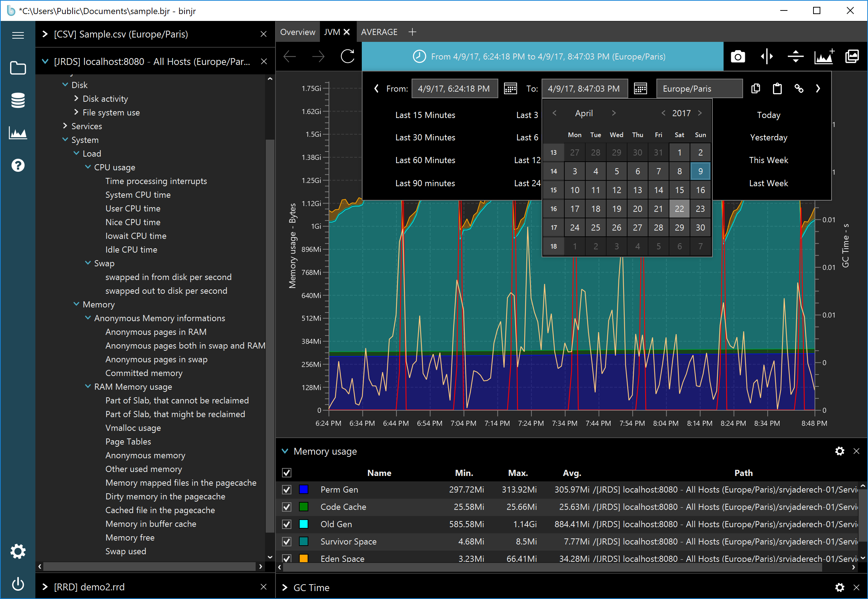868x599 pixels.
Task: Open settings gear in left sidebar
Action: (x=18, y=551)
